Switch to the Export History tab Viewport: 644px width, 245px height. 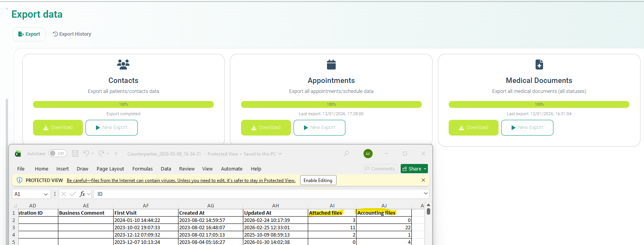coord(72,34)
